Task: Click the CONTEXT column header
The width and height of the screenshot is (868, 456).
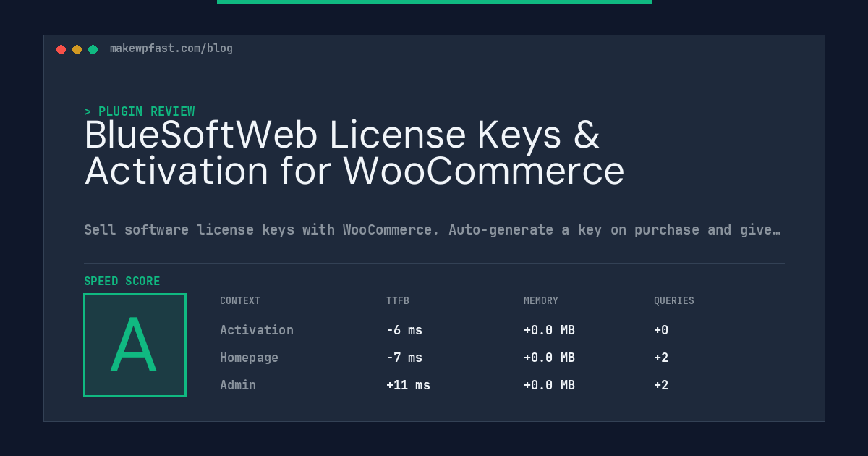Action: pos(240,301)
